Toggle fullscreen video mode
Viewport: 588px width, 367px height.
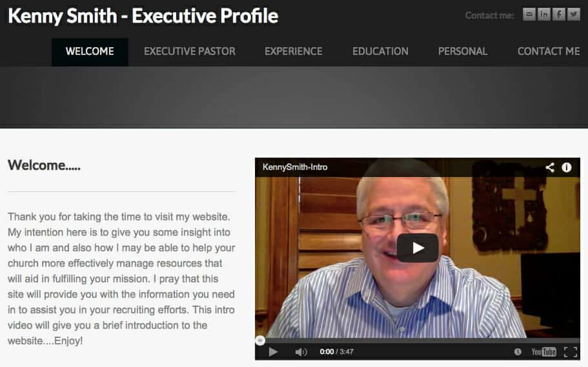pos(571,351)
